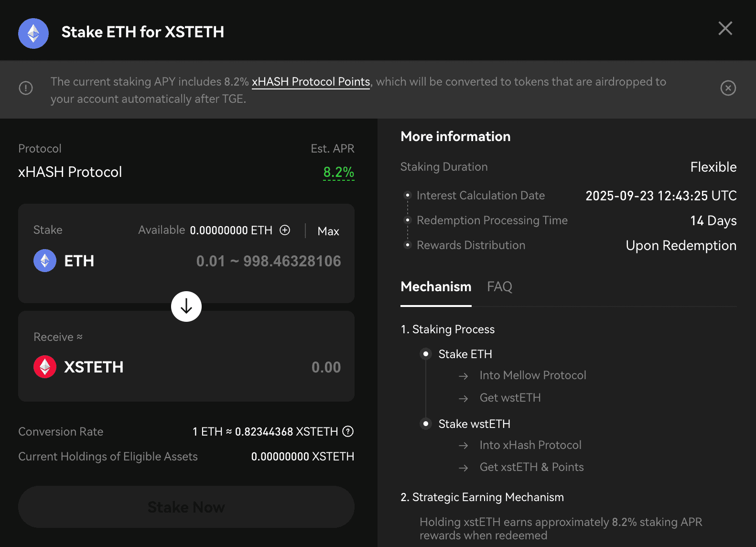Open the xHASH Protocol Points link
756x547 pixels.
[x=311, y=82]
